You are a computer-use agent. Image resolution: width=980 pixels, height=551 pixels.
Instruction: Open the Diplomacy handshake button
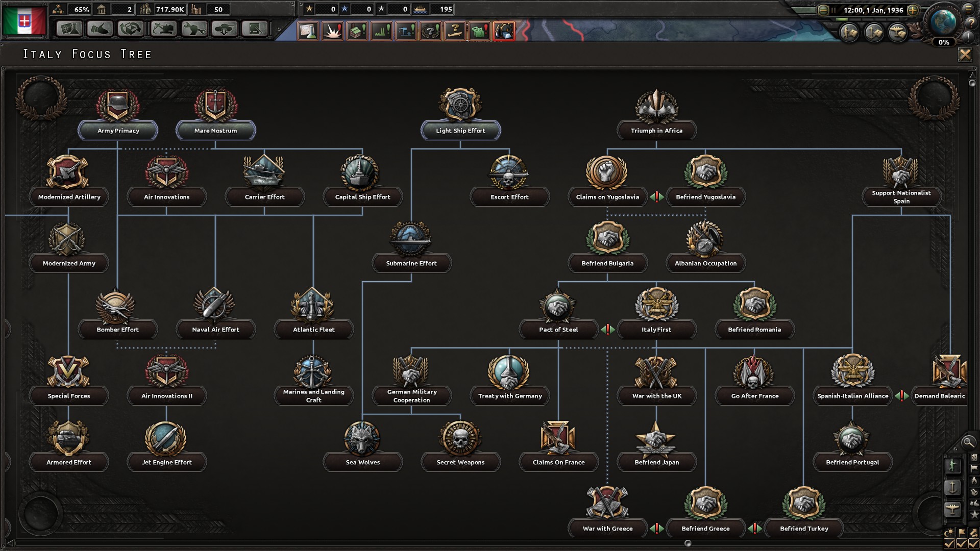click(x=100, y=29)
